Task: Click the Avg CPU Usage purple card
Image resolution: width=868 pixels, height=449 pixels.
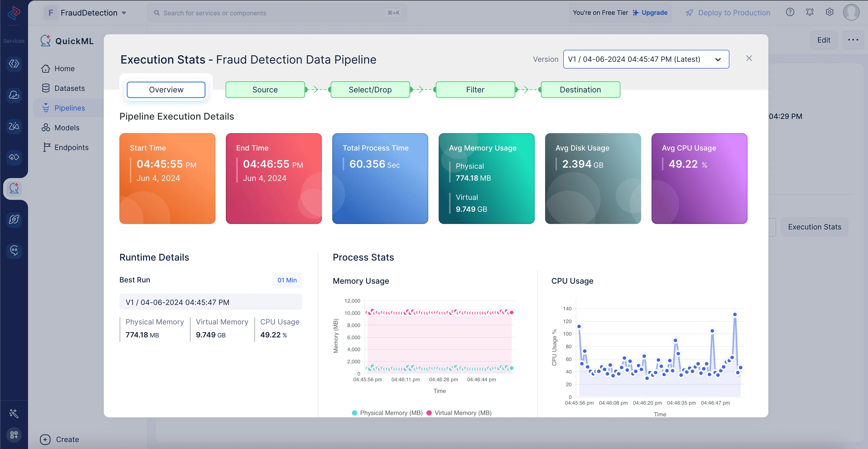Action: [699, 179]
